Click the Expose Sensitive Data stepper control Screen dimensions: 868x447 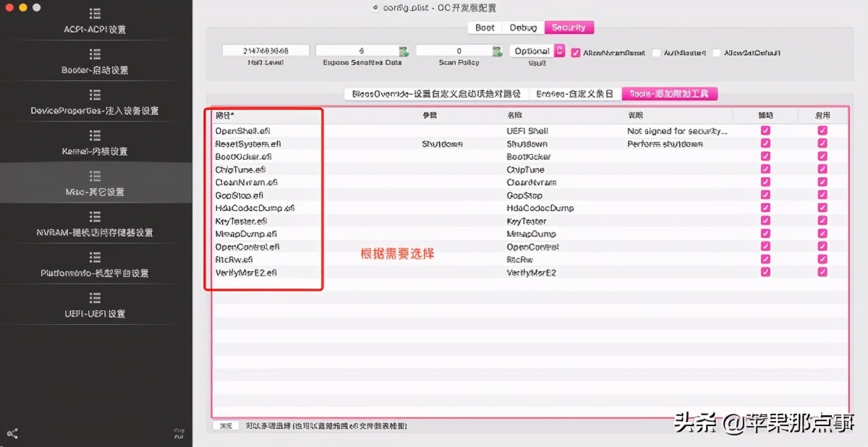tap(404, 51)
